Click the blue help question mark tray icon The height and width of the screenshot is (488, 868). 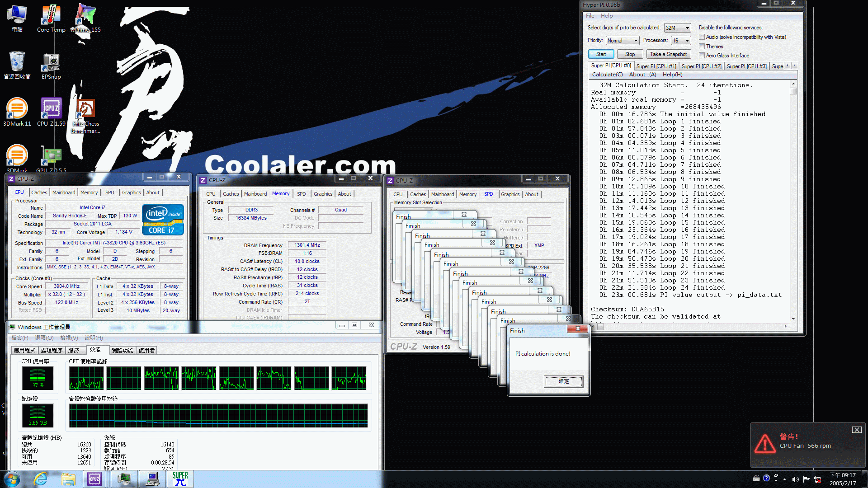766,478
